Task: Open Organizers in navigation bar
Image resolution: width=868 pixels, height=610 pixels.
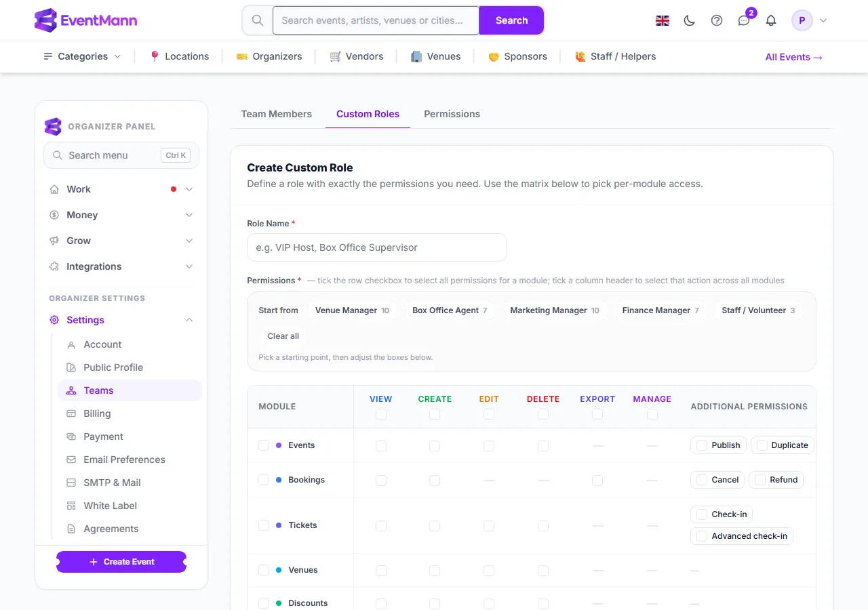Action: pos(269,56)
